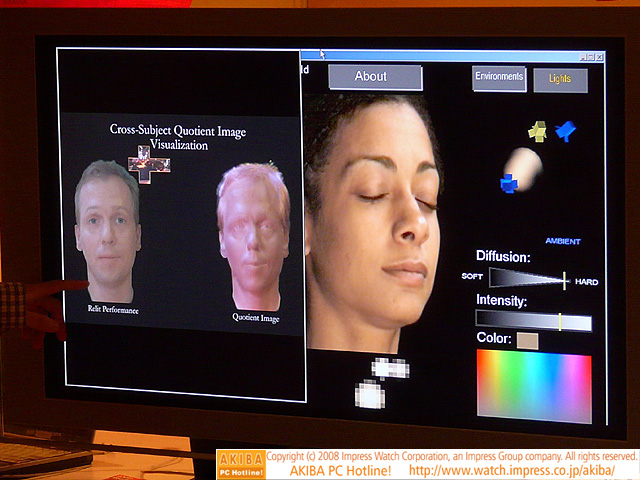Image resolution: width=640 pixels, height=480 pixels.
Task: Click the main relit female face view
Action: coord(380,220)
